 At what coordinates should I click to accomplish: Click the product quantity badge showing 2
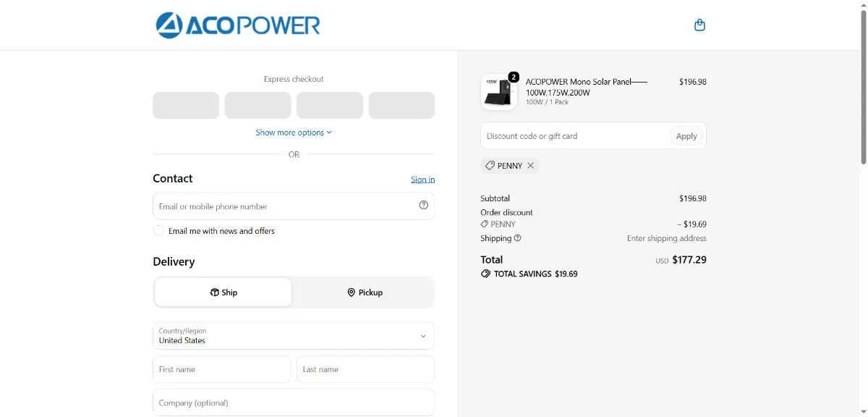[514, 77]
